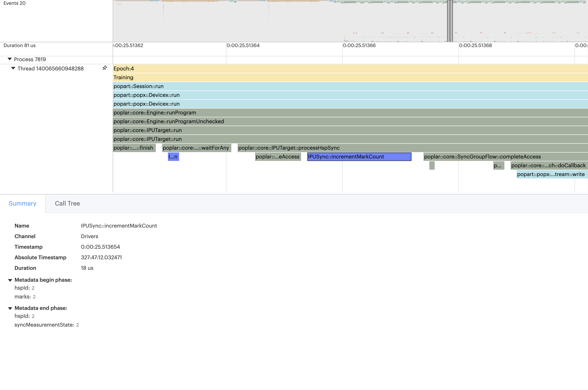Click the IPUSync::incrementMarkCount highlighted span
The width and height of the screenshot is (588, 390).
point(359,157)
